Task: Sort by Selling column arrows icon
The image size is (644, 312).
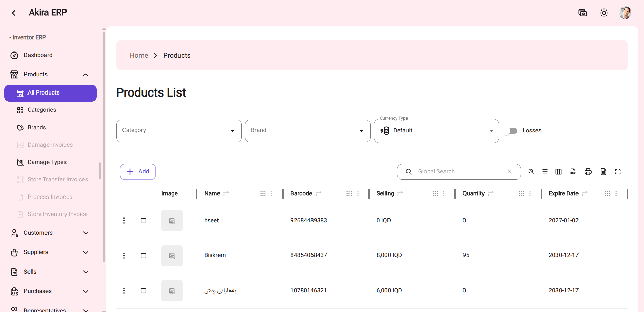Action: (400, 194)
